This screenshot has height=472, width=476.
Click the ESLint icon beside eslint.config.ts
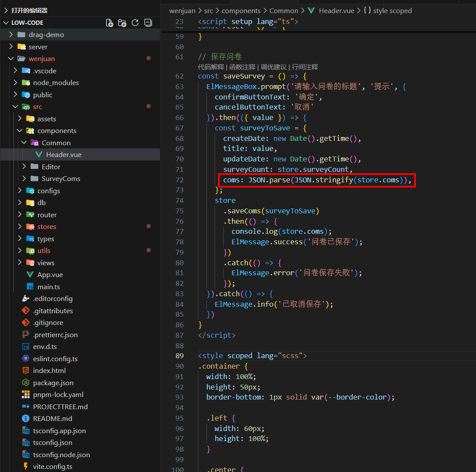pos(26,359)
